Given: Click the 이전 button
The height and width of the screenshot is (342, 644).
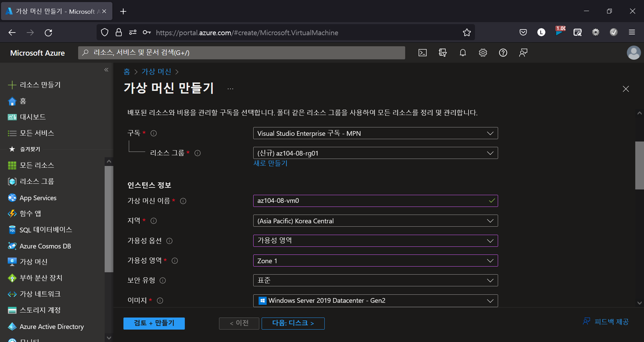Looking at the screenshot, I should click(239, 323).
